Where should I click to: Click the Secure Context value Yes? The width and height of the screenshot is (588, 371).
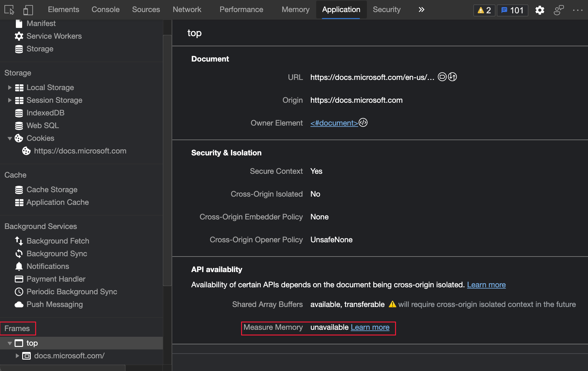(316, 171)
